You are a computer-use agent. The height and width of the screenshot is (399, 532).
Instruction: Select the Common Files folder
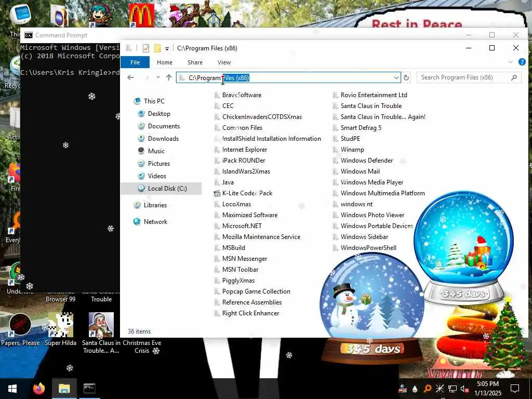tap(242, 128)
